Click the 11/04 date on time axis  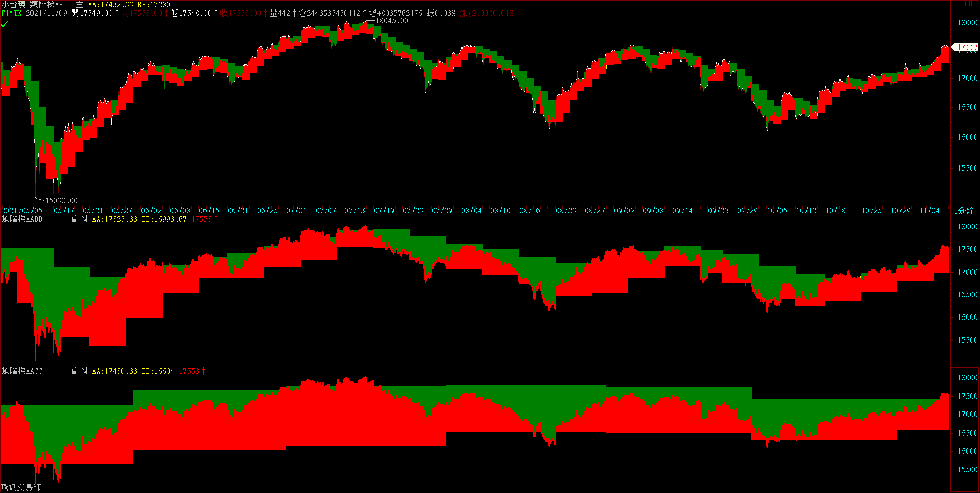point(929,211)
